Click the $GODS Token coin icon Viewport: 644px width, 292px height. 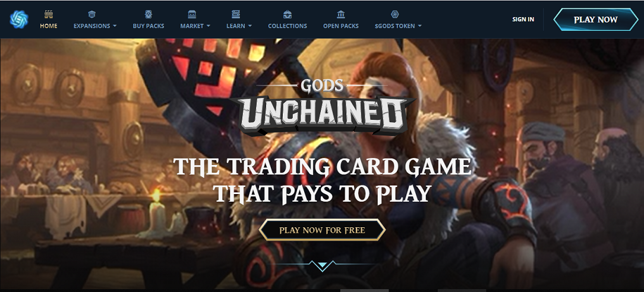click(394, 14)
